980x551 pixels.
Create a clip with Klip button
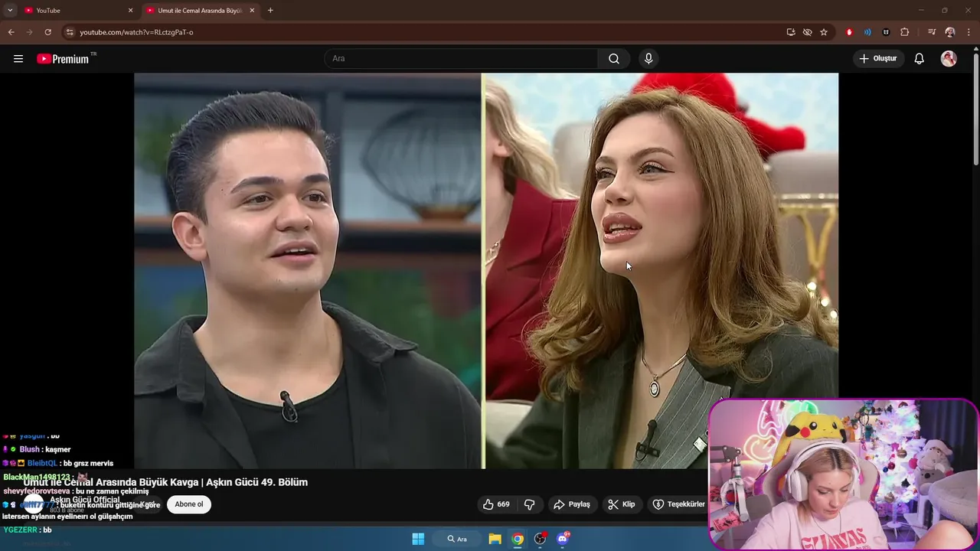tap(622, 504)
